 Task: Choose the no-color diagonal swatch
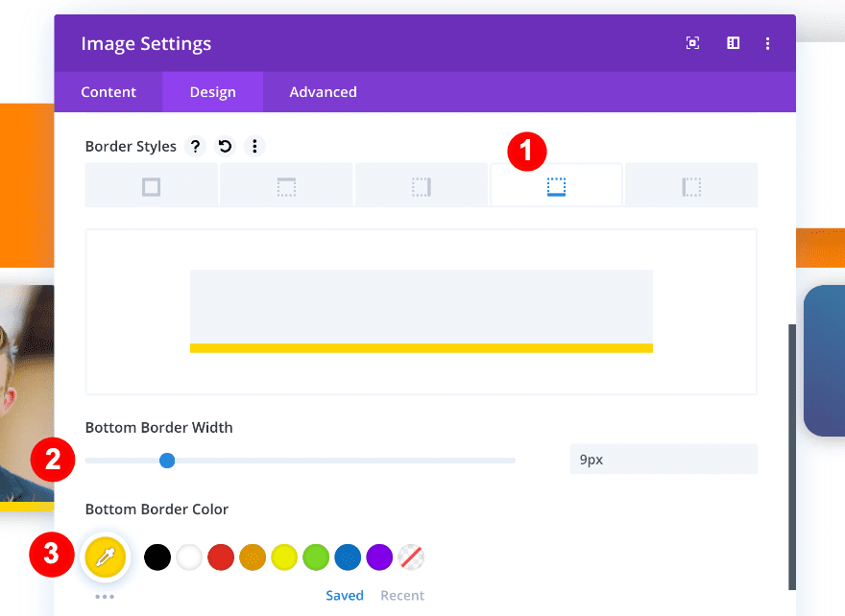(x=411, y=557)
